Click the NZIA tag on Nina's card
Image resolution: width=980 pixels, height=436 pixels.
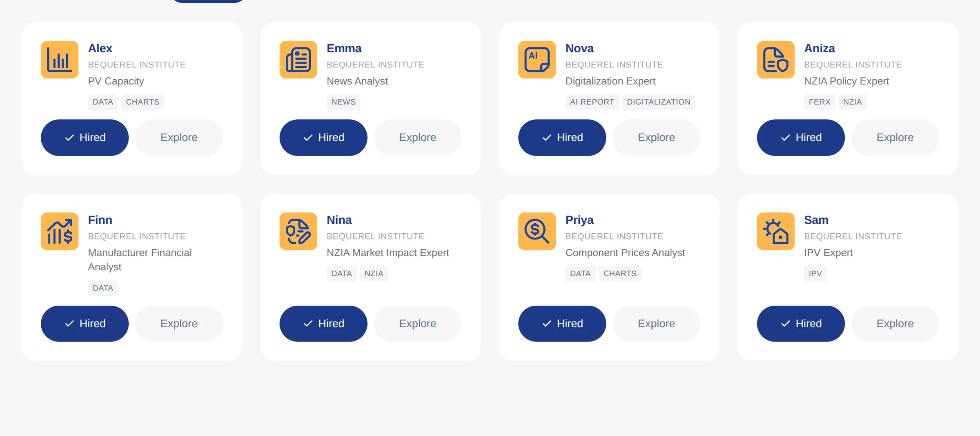(x=374, y=273)
